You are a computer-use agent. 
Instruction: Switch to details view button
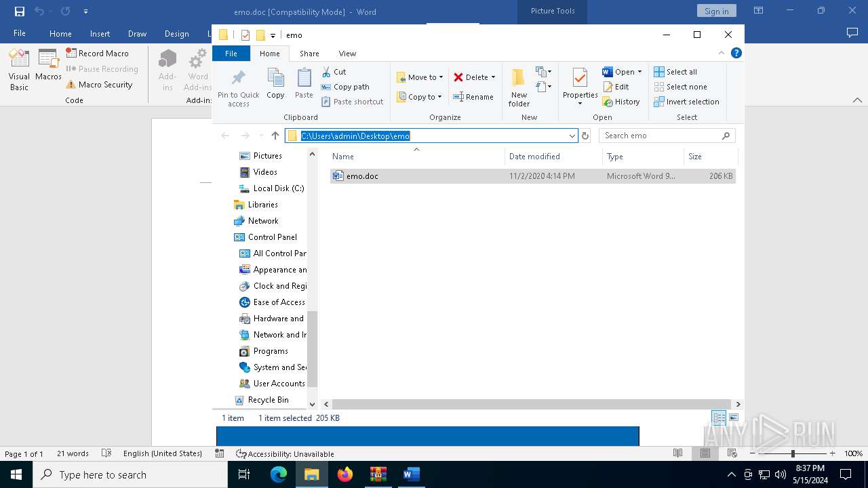(718, 418)
